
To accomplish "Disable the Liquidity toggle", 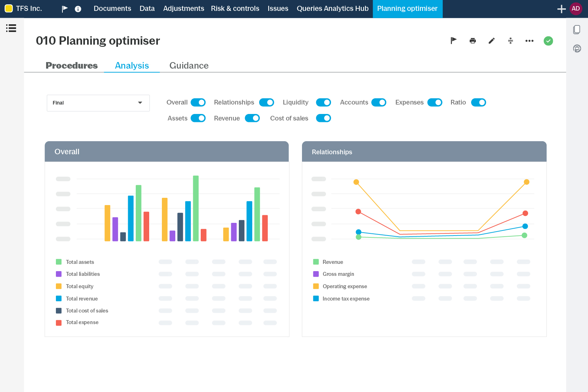I will pyautogui.click(x=323, y=102).
